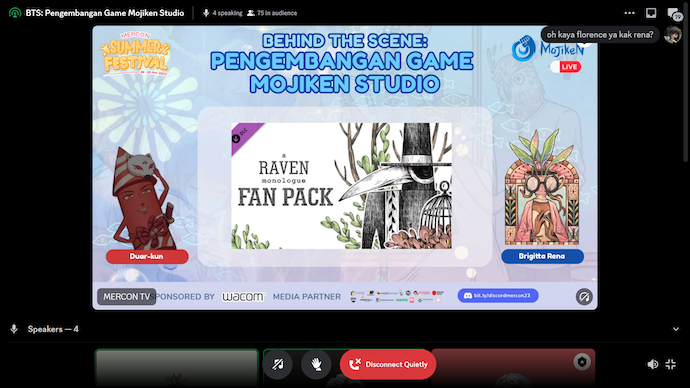Select the green-outlined first speaker tile
This screenshot has height=388, width=690.
177,368
